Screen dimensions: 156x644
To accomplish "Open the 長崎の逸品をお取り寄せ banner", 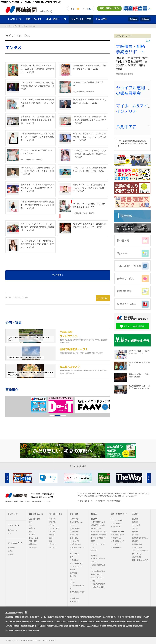I will click(x=132, y=188).
